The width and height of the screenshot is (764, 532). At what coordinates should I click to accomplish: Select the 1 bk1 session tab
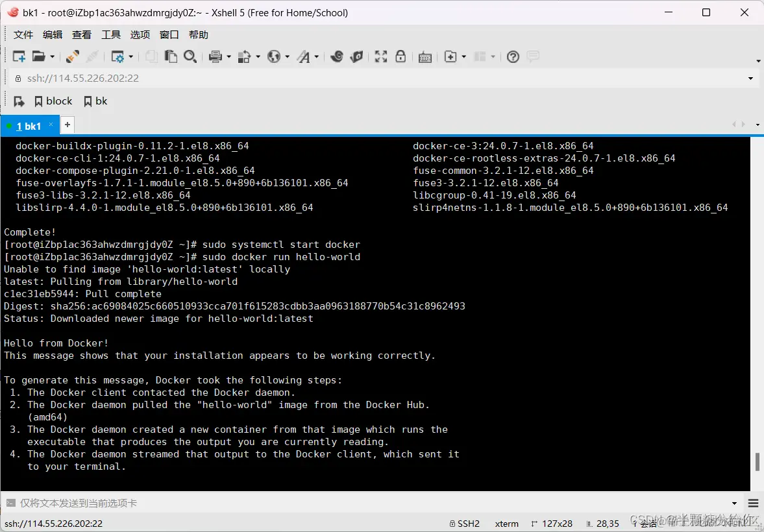29,126
